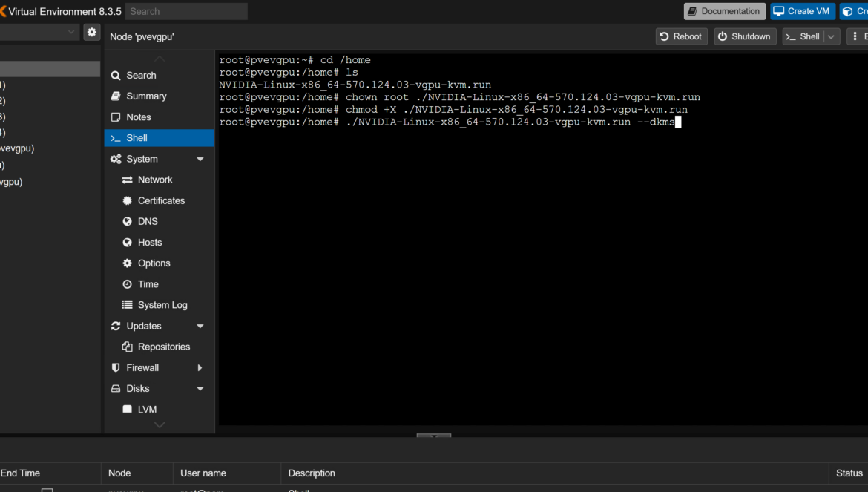Expand the Firewall section arrow
The height and width of the screenshot is (492, 868).
[200, 368]
